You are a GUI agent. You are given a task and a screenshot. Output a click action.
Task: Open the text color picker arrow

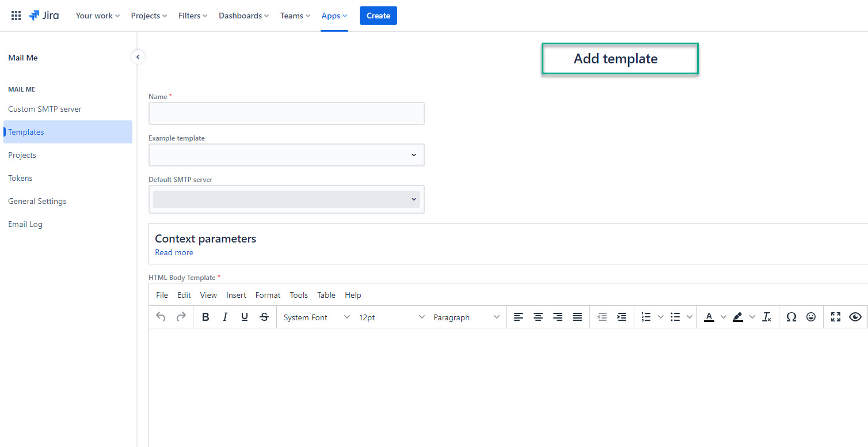(724, 317)
